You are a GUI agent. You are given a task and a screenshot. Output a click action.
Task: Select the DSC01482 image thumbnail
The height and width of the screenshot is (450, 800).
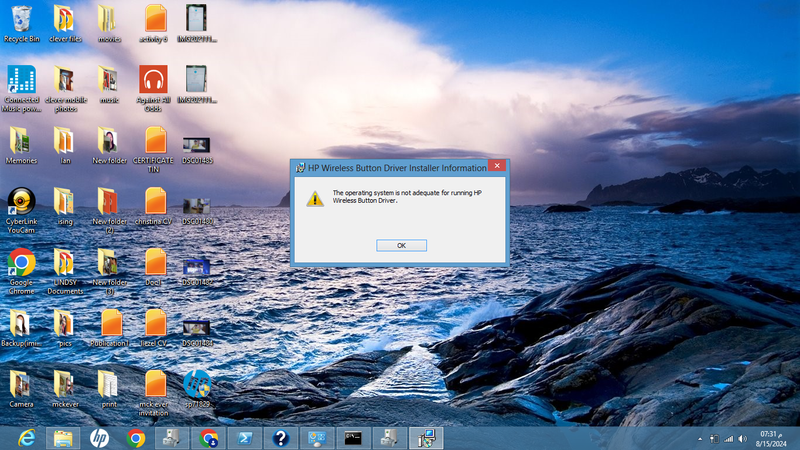click(197, 272)
